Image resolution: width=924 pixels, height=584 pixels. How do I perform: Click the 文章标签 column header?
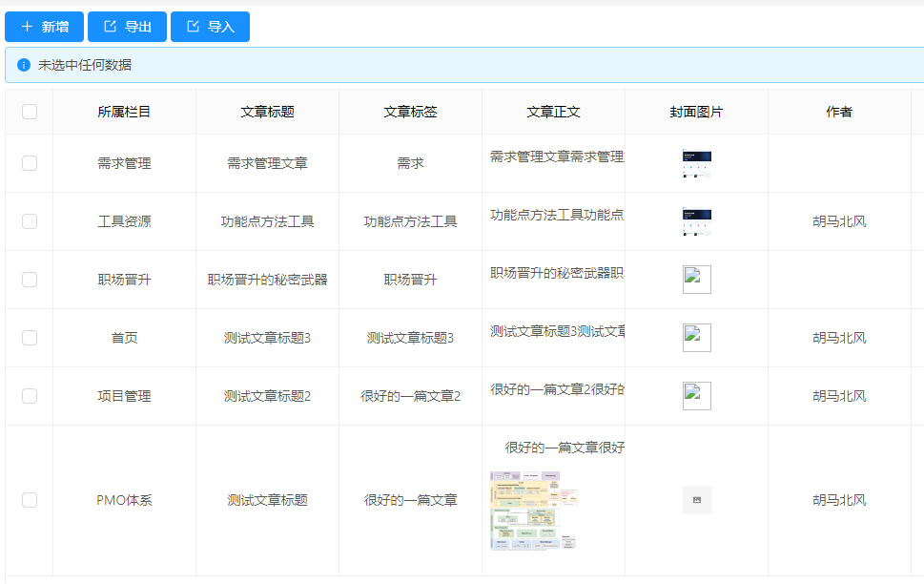point(410,112)
